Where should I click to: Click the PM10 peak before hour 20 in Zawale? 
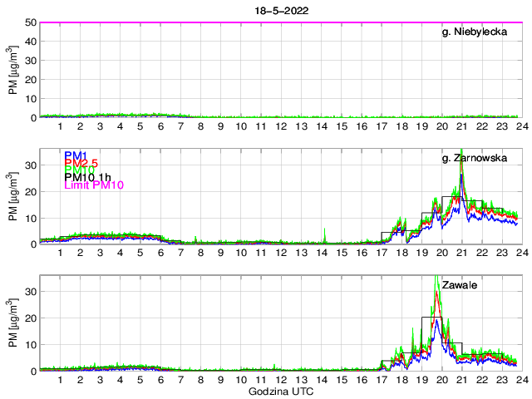coord(437,282)
